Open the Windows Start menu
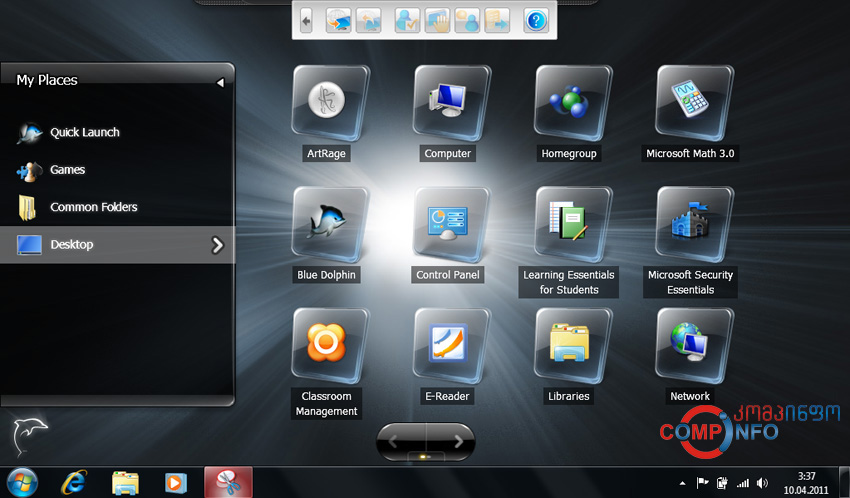The height and width of the screenshot is (498, 850). [22, 482]
